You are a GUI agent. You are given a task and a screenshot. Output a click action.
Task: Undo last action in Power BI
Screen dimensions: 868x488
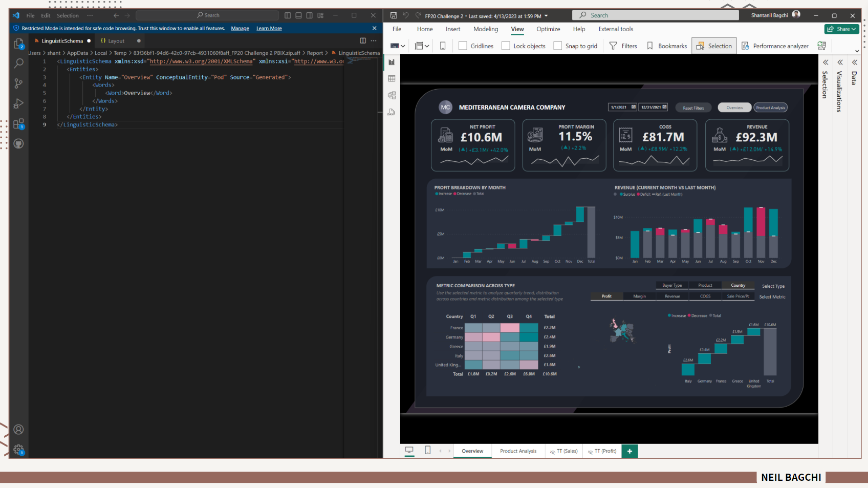406,15
